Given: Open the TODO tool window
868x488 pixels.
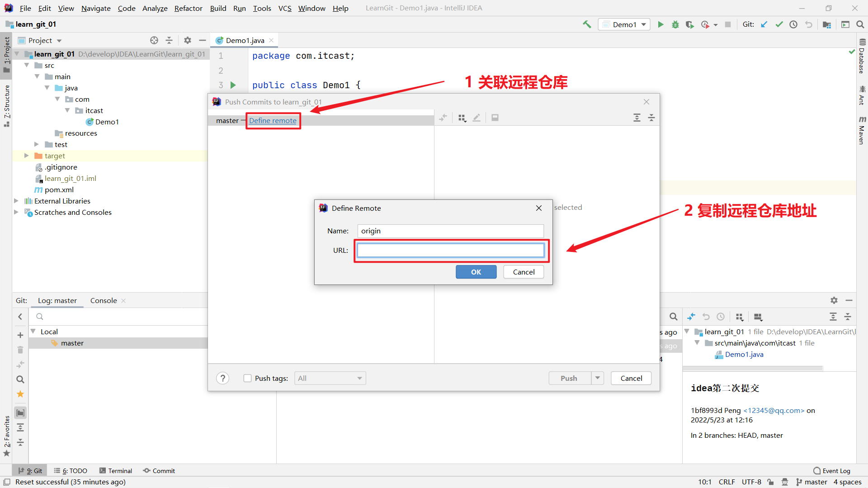Looking at the screenshot, I should [71, 471].
